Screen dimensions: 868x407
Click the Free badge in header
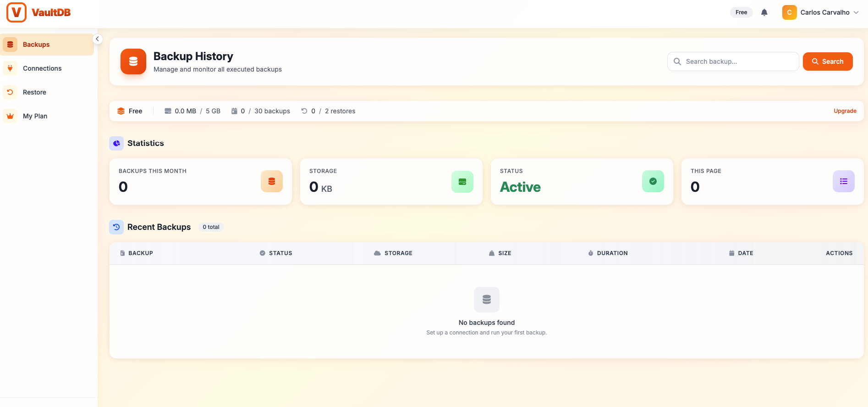click(742, 12)
